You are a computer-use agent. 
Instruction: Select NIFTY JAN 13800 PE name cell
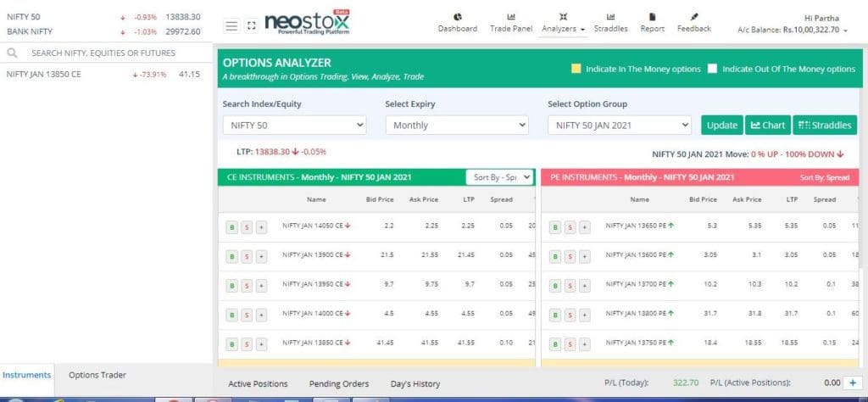coord(639,314)
